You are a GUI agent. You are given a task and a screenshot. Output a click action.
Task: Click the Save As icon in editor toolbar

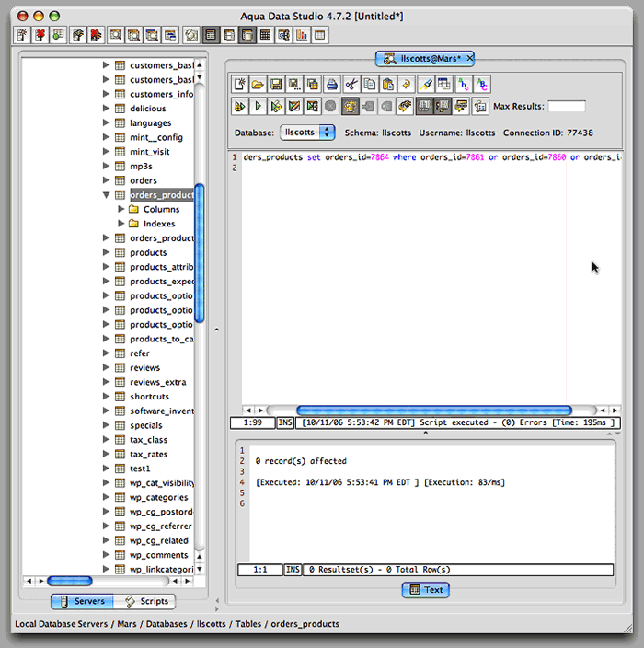(294, 85)
